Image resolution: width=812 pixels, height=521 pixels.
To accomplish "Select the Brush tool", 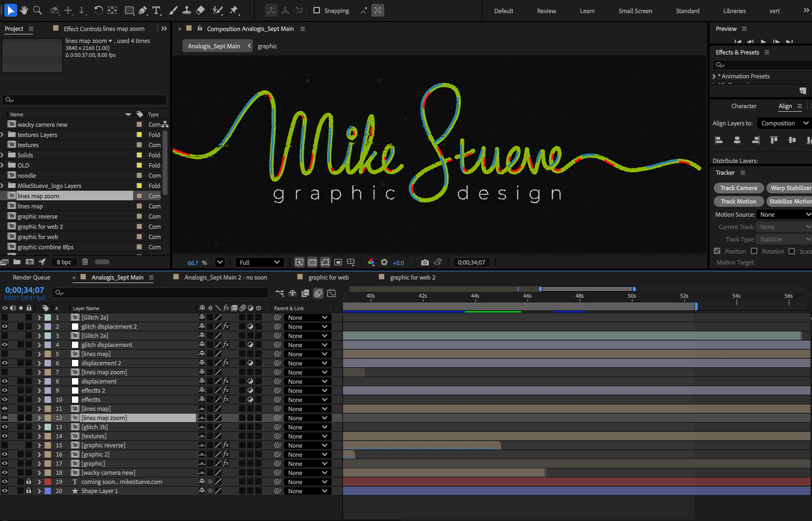I will tap(173, 10).
